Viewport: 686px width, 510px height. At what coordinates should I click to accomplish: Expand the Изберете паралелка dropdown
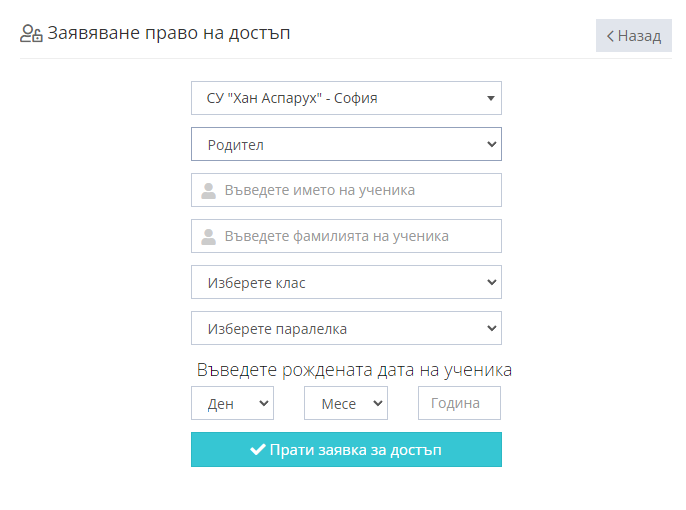pyautogui.click(x=346, y=328)
